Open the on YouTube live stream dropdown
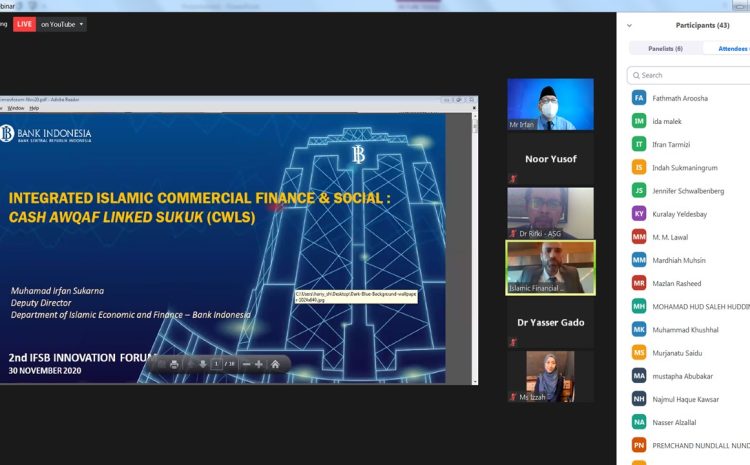 coord(62,24)
